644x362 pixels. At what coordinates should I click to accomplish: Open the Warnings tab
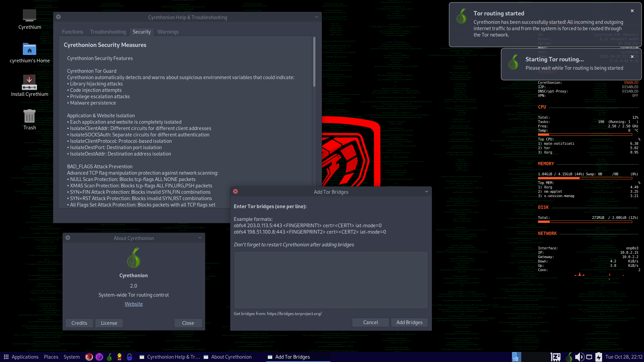click(x=168, y=32)
